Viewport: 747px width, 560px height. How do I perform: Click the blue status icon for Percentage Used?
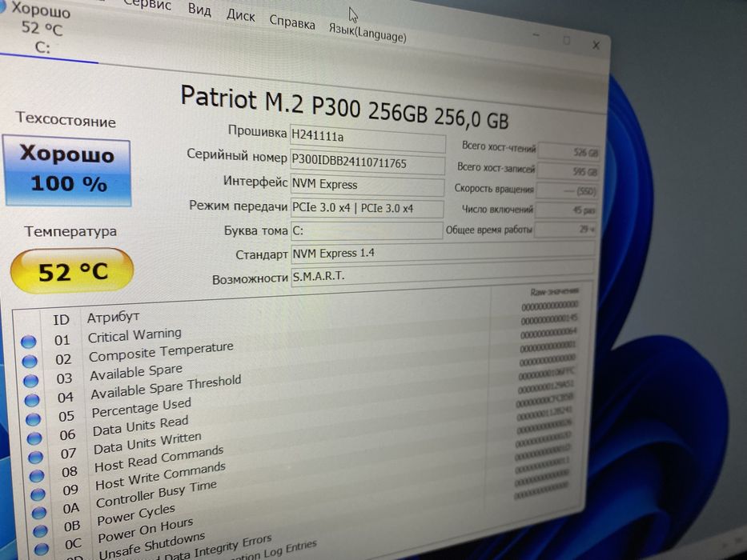point(34,419)
